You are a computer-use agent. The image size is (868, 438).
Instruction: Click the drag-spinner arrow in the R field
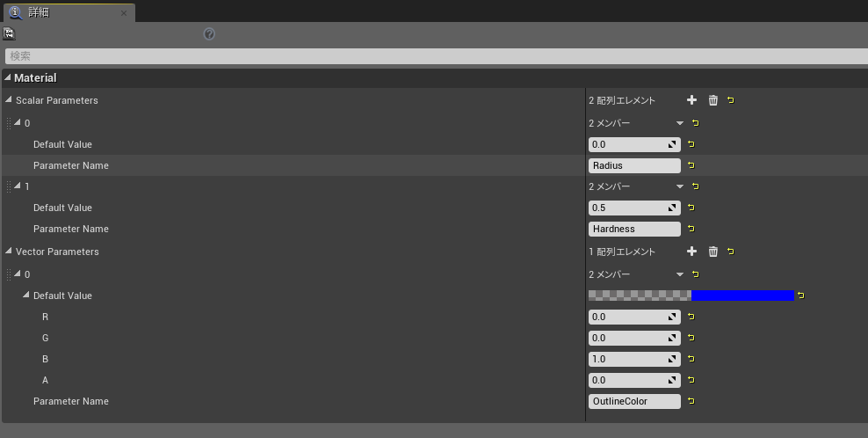pyautogui.click(x=672, y=317)
